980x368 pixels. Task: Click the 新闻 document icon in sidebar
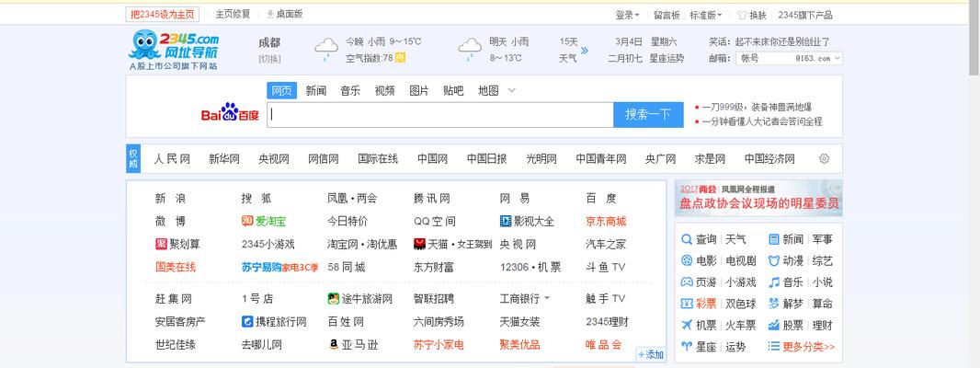[774, 239]
